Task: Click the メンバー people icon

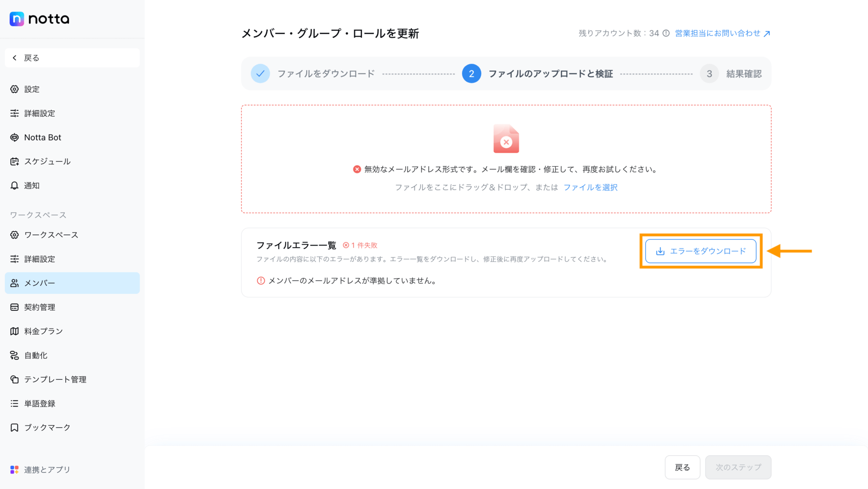Action: [x=14, y=283]
